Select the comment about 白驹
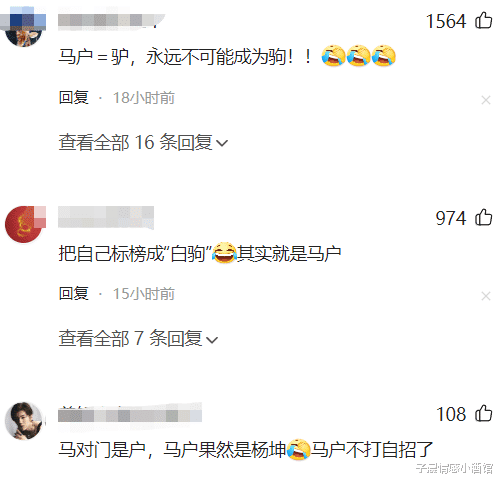The height and width of the screenshot is (481, 498). (x=200, y=253)
